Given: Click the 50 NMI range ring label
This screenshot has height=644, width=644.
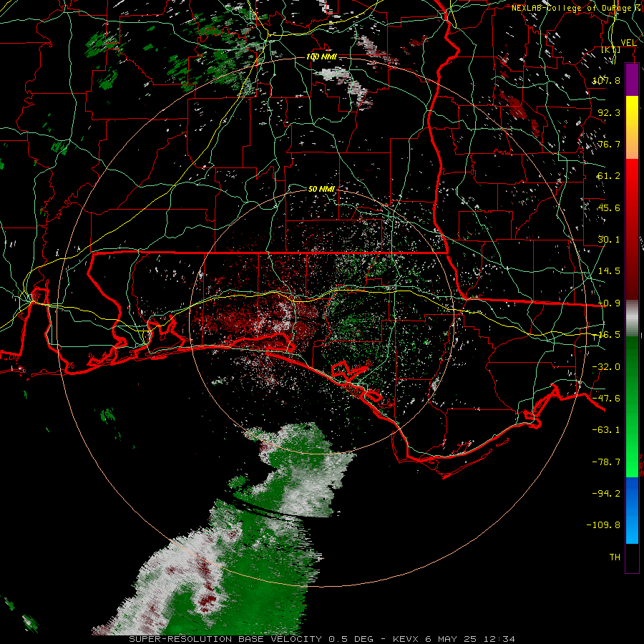Looking at the screenshot, I should pos(321,190).
